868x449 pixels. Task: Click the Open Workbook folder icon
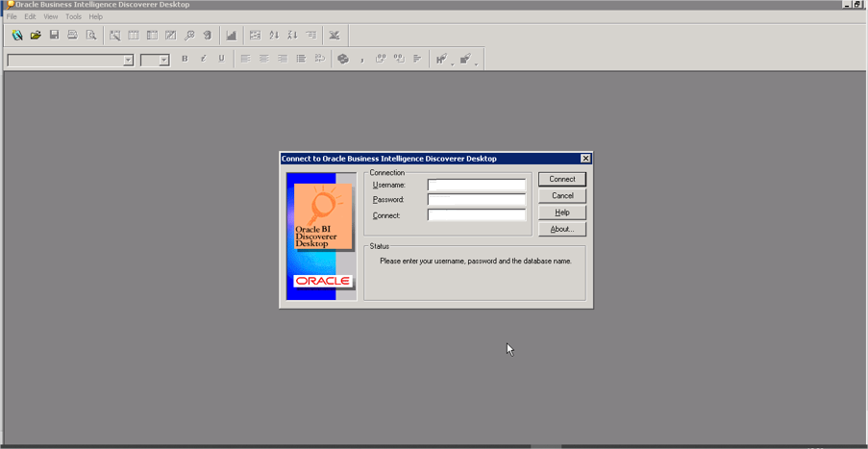pos(36,36)
